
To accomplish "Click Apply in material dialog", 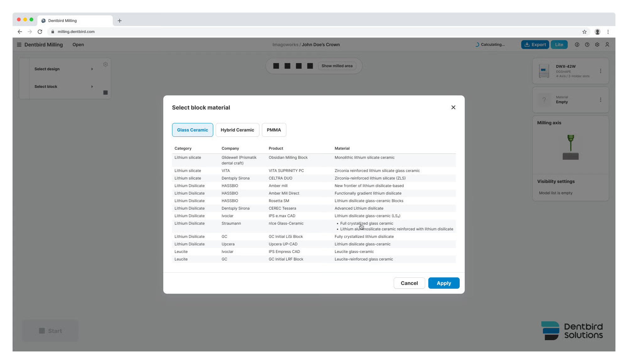I will (444, 283).
